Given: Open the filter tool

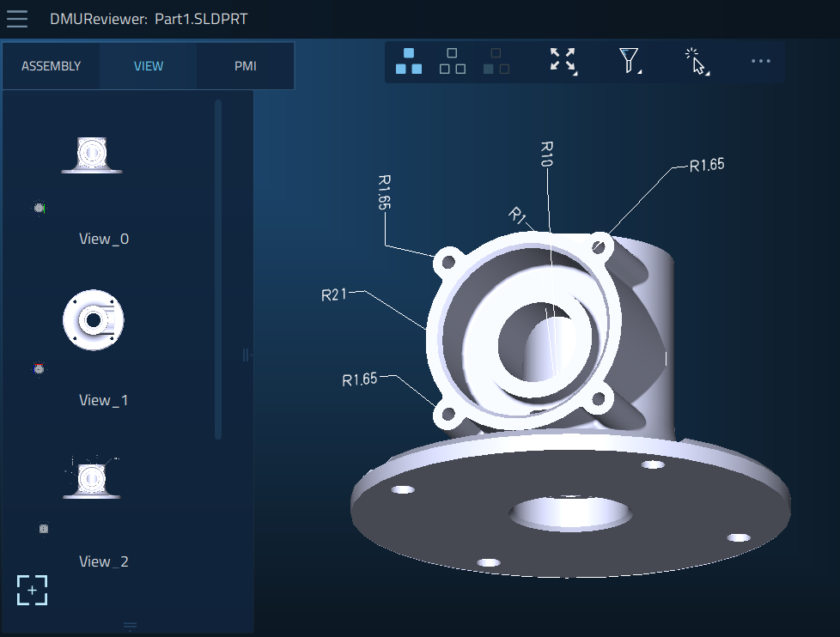Looking at the screenshot, I should point(628,58).
